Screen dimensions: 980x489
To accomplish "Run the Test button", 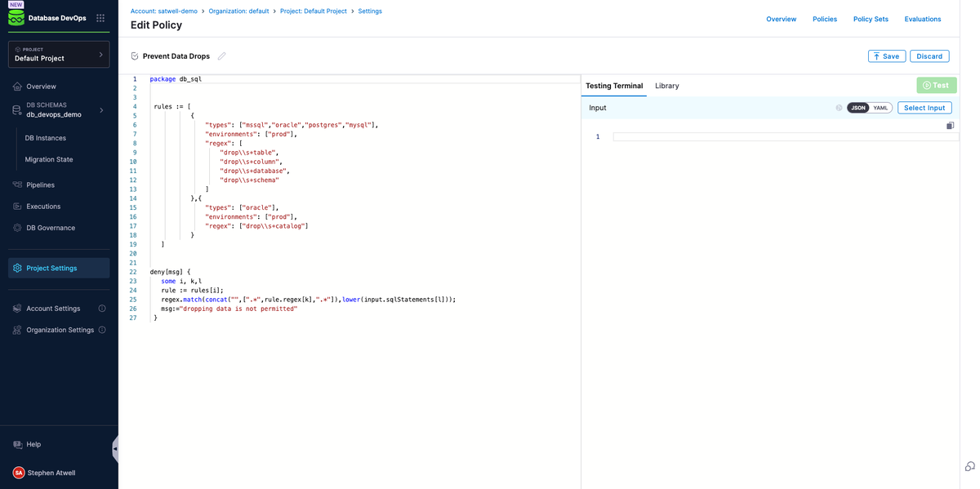I will click(x=936, y=85).
